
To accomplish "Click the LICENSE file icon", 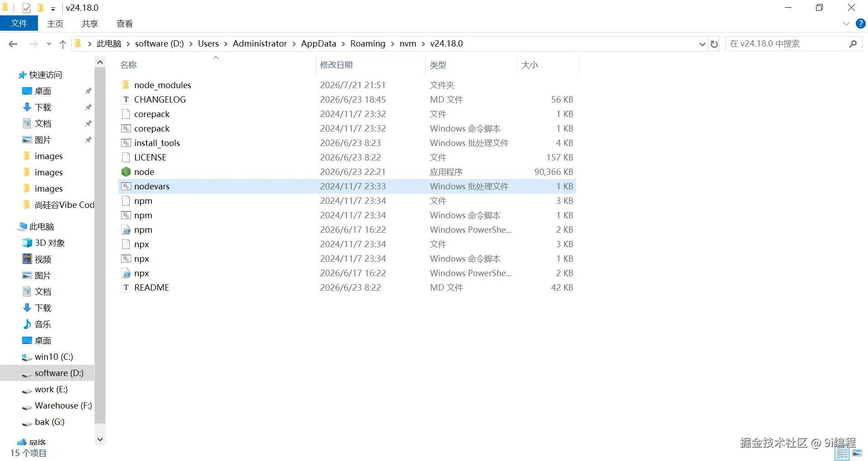I will pos(126,157).
